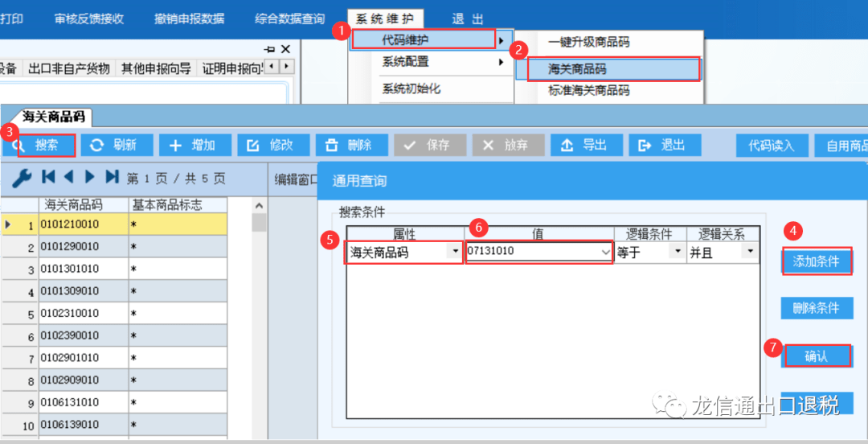Open the 系统维护 menu
The width and height of the screenshot is (868, 444).
coord(385,18)
